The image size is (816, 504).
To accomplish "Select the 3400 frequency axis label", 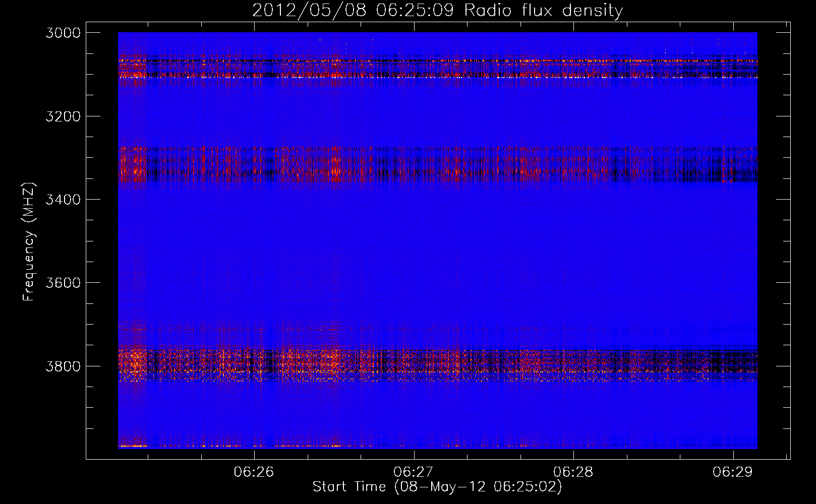I will (x=63, y=200).
